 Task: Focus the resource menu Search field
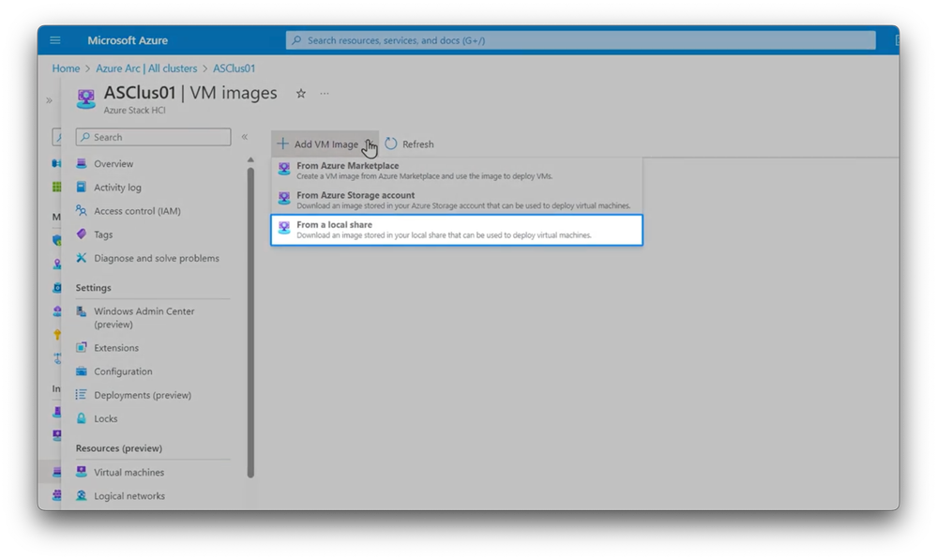153,137
